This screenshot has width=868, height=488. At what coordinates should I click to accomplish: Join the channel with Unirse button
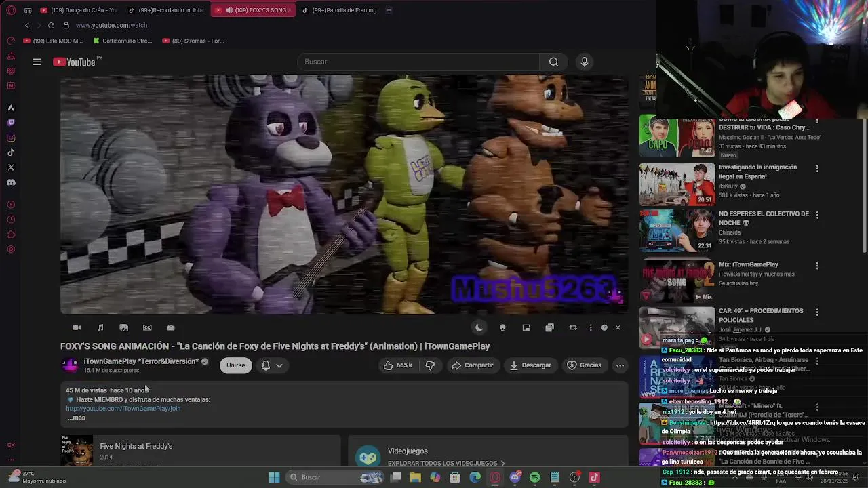click(235, 365)
